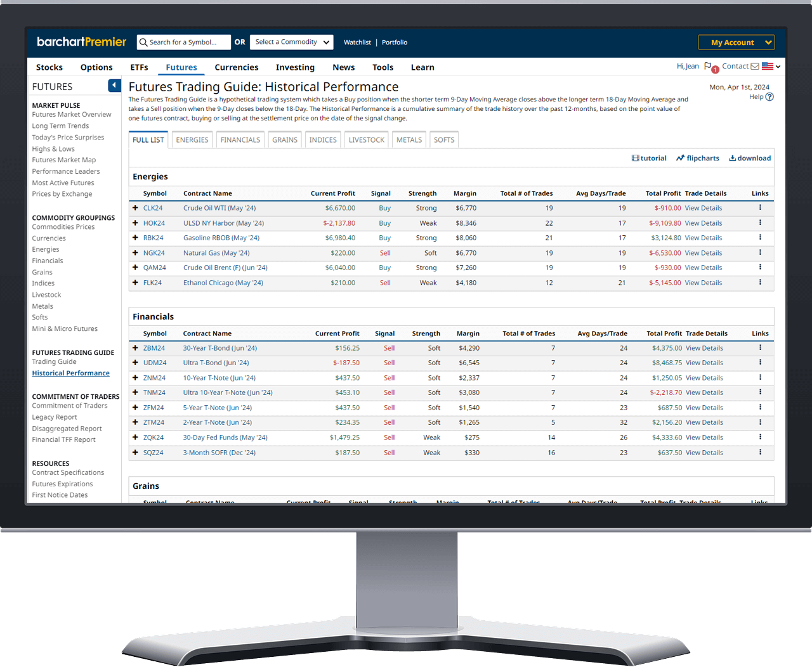This screenshot has height=667, width=812.
Task: Open Natural Gas (May '24) contract
Action: click(216, 253)
